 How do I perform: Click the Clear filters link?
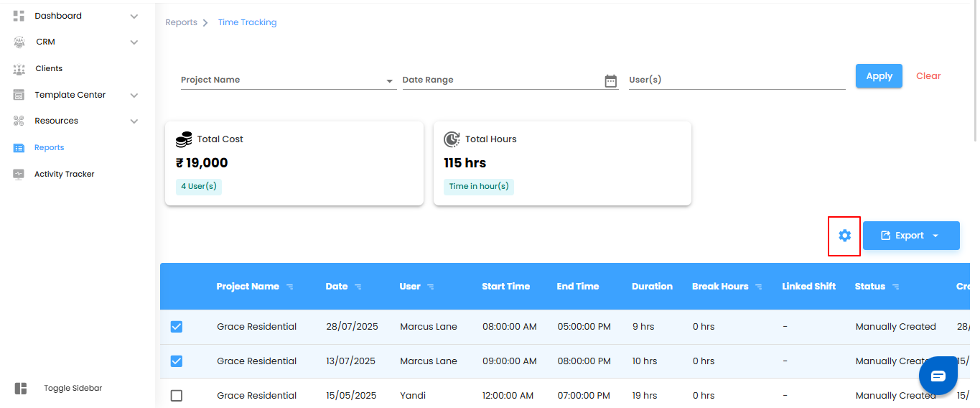coord(928,76)
